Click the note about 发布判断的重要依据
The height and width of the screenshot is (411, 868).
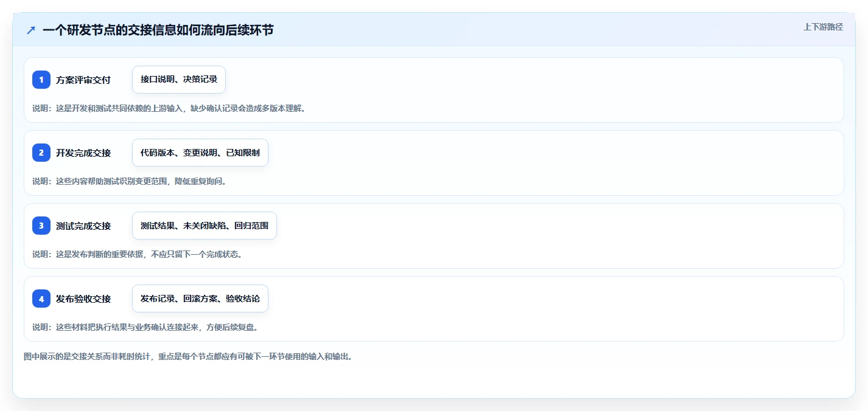tap(138, 254)
